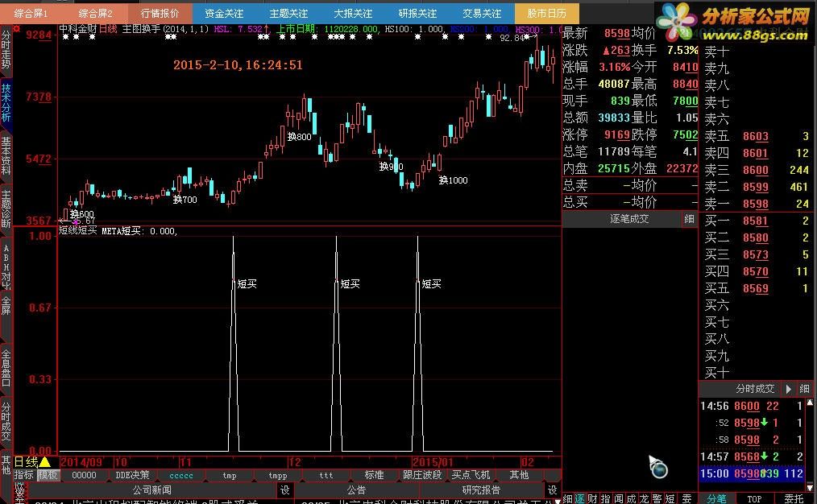Select the 龙 tab in bottom strip
Viewport: 817px width, 504px height.
pos(645,499)
